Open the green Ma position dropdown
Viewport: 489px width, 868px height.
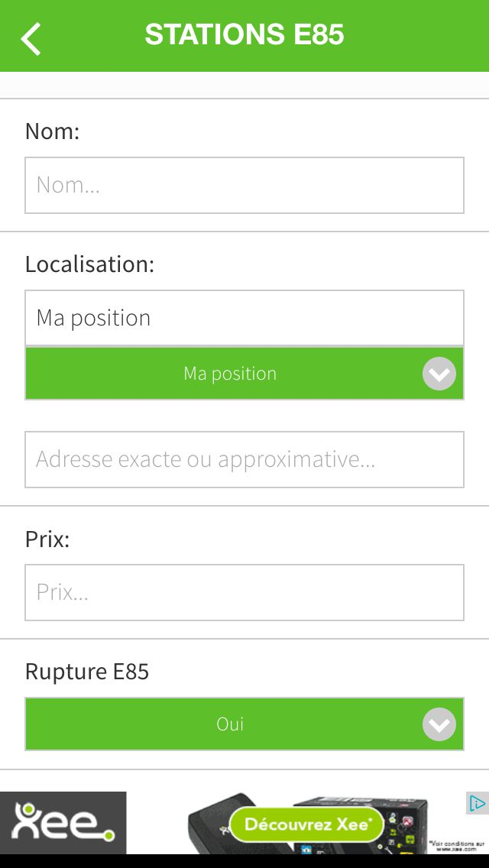pyautogui.click(x=229, y=374)
